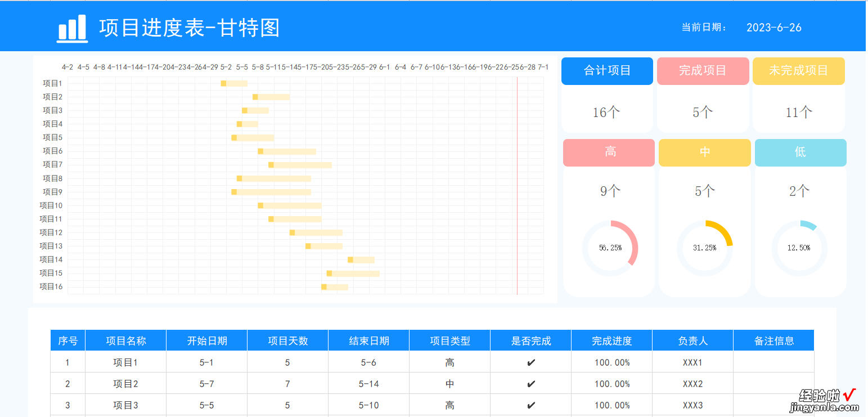Viewport: 868px width, 417px height.
Task: Select the owner cell XXX2
Action: click(693, 384)
